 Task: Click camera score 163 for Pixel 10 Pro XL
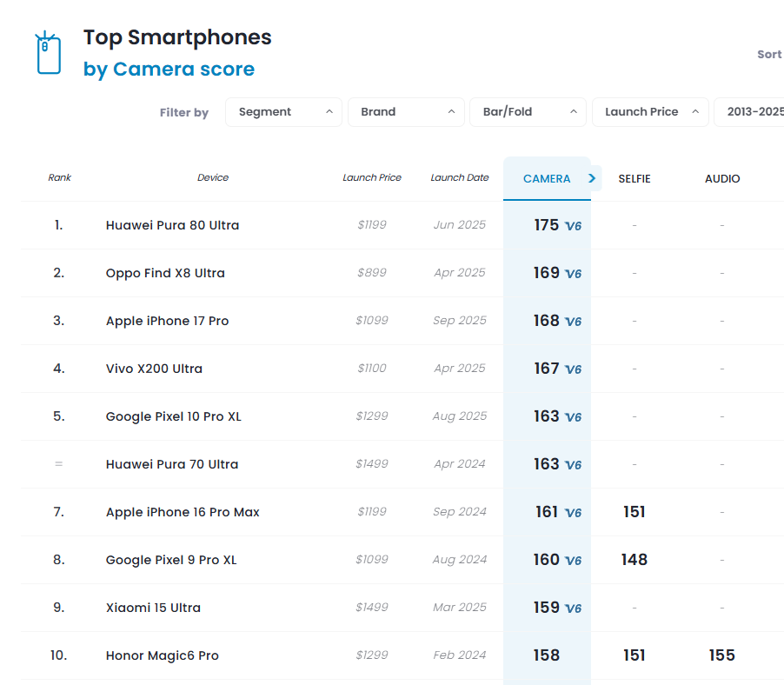tap(546, 416)
